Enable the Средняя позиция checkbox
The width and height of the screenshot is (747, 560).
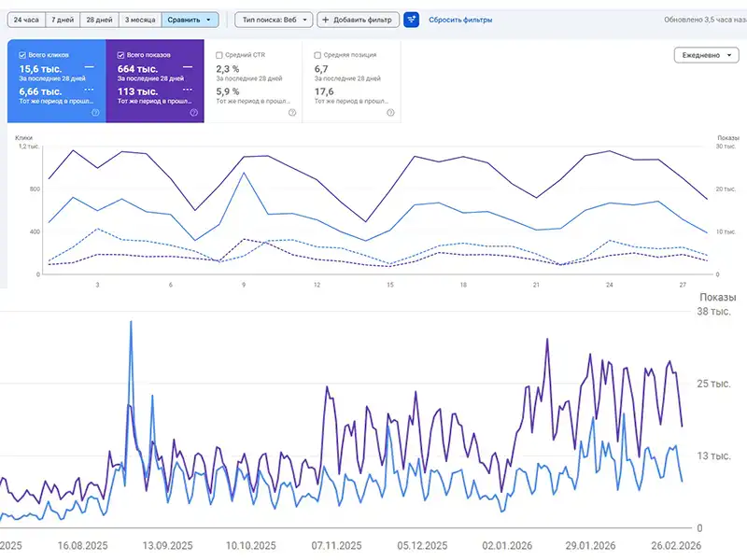(318, 55)
